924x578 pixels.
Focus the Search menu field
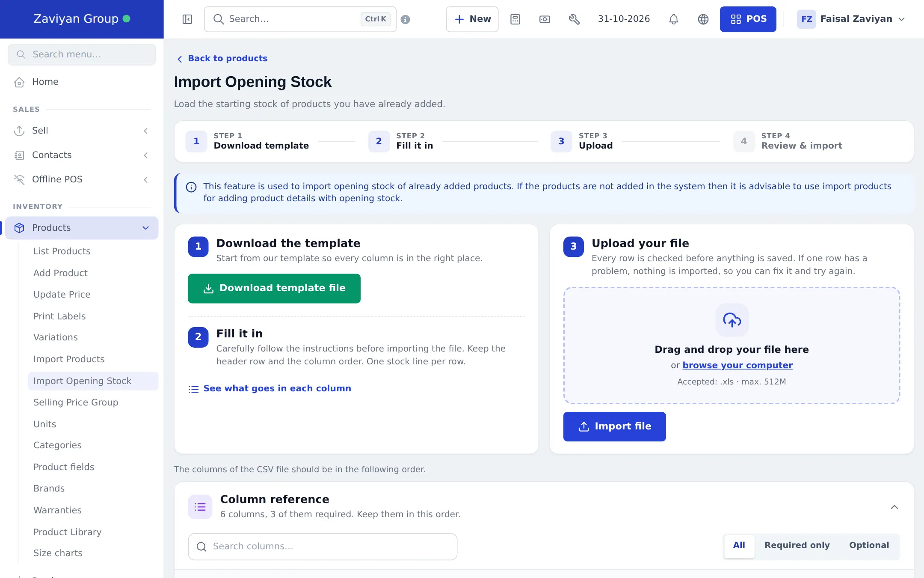coord(82,54)
